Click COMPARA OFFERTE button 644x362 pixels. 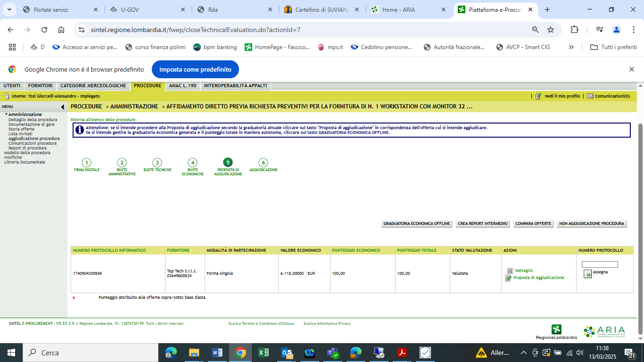[533, 224]
